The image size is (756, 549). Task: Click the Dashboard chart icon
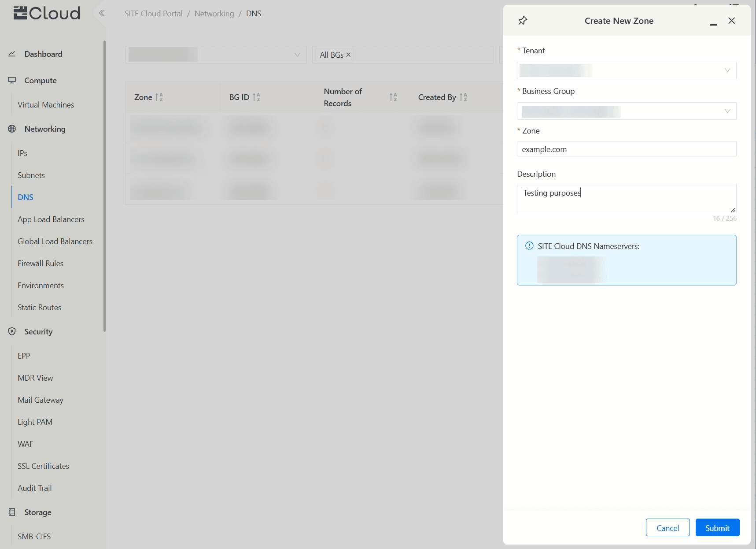[12, 54]
